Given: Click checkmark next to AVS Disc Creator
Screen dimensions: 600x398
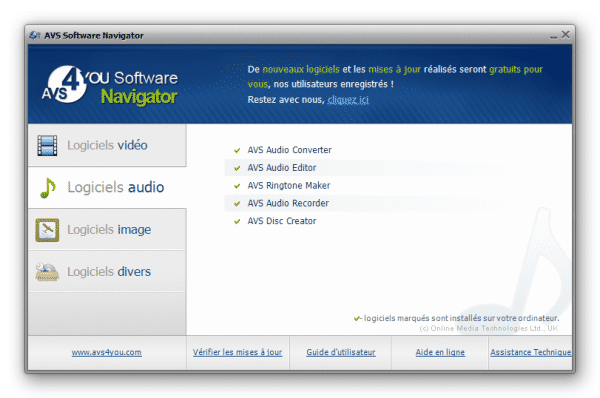Looking at the screenshot, I should (x=237, y=221).
